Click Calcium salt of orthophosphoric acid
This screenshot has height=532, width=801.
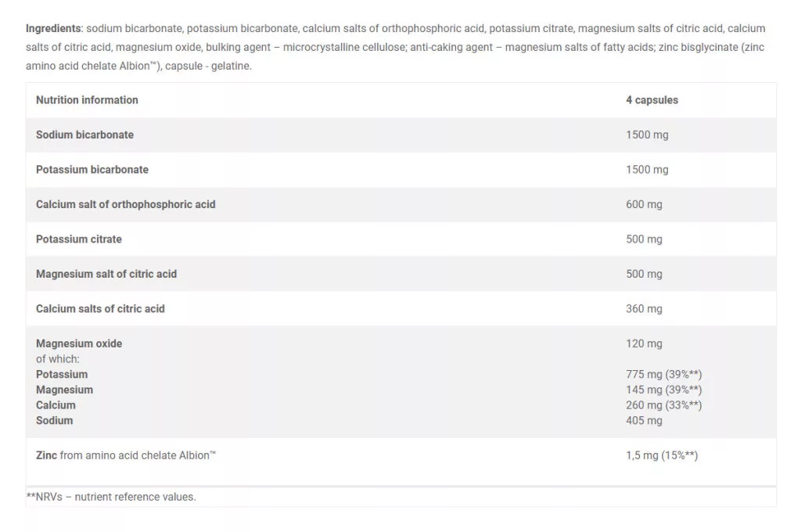pos(125,204)
